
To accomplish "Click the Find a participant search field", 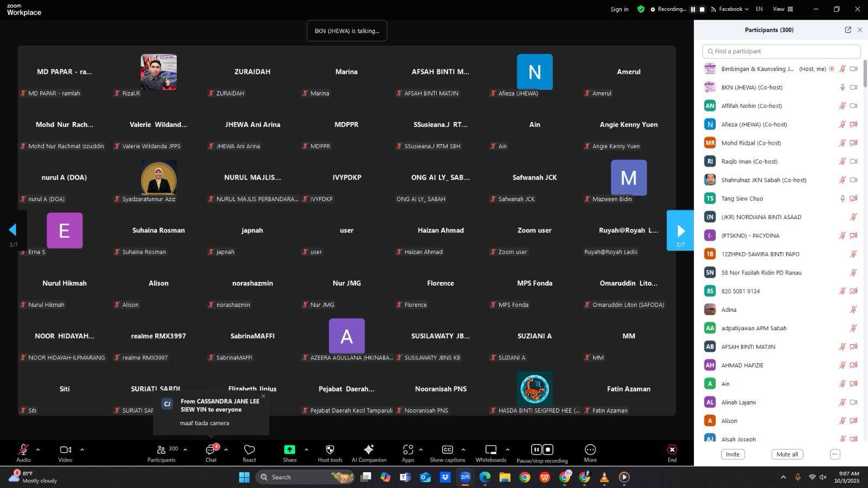I will tap(781, 52).
